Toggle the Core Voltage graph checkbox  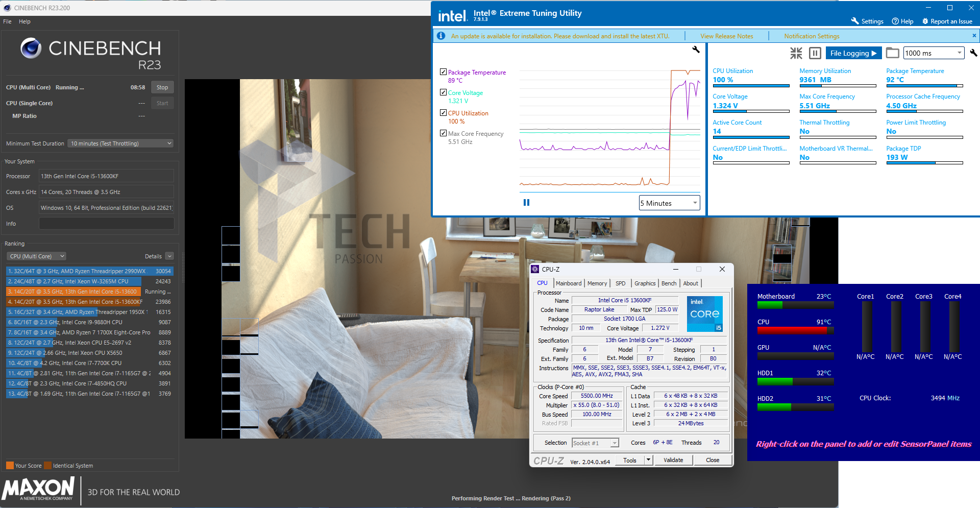443,92
